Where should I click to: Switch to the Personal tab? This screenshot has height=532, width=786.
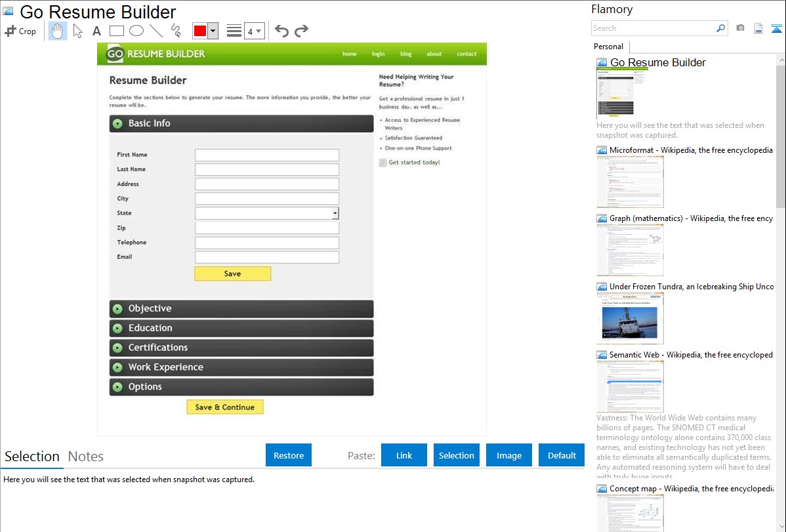(x=608, y=46)
